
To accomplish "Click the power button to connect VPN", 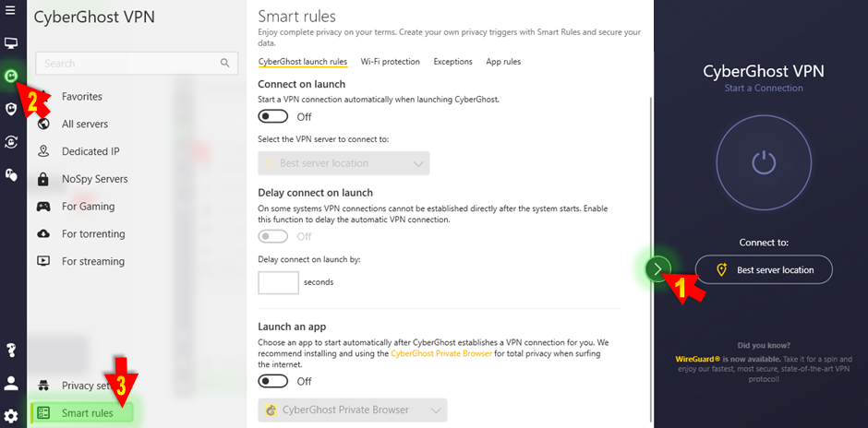I will point(764,162).
